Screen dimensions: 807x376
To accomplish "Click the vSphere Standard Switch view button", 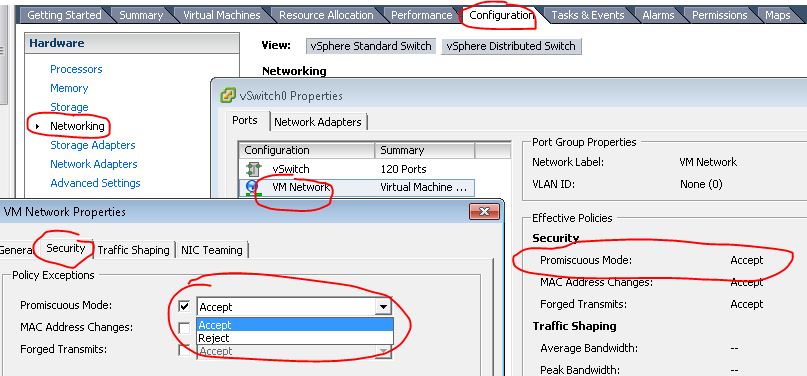I will coord(371,46).
